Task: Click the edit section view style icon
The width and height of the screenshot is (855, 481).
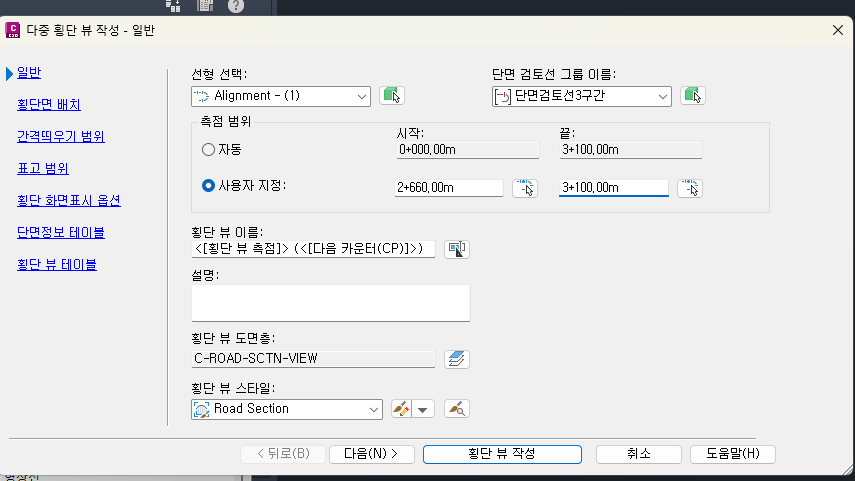Action: (x=401, y=409)
